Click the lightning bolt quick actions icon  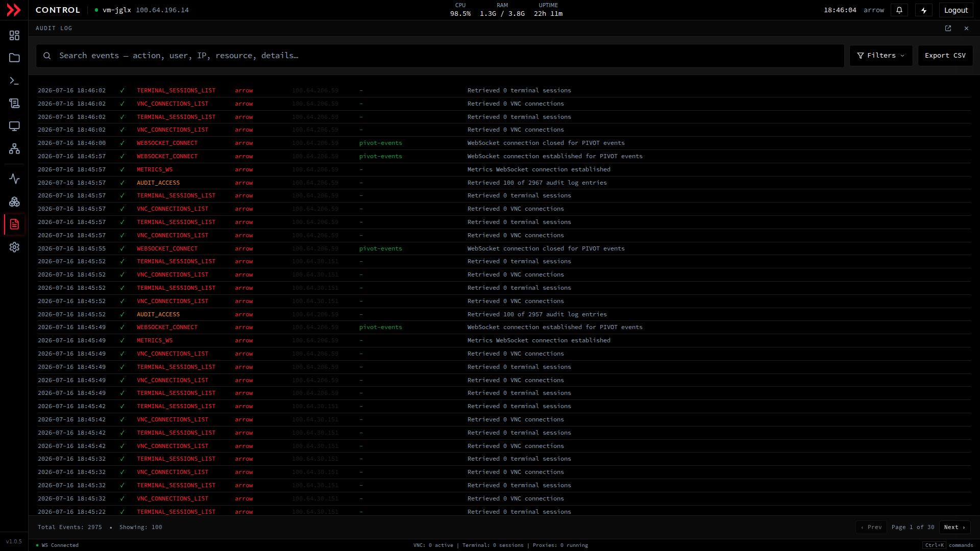pos(924,10)
